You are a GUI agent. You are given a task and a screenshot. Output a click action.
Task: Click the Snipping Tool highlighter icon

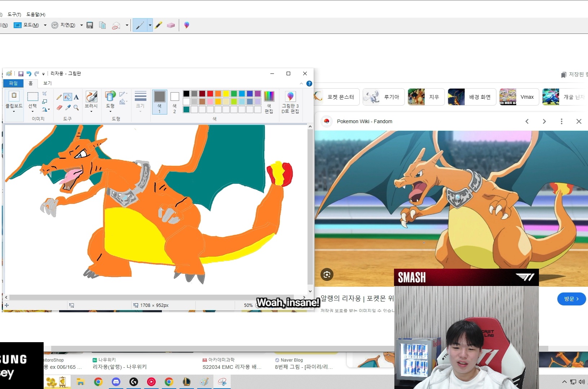159,25
